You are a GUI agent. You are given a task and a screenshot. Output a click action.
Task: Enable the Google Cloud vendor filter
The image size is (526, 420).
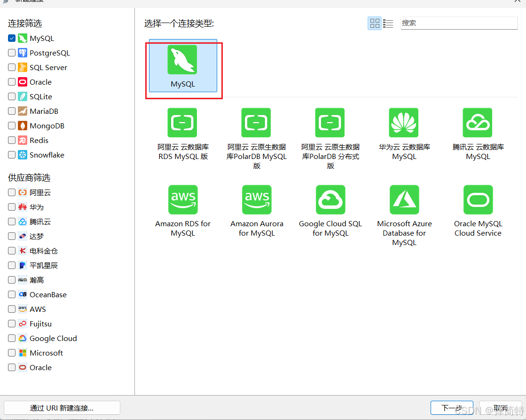[x=12, y=338]
